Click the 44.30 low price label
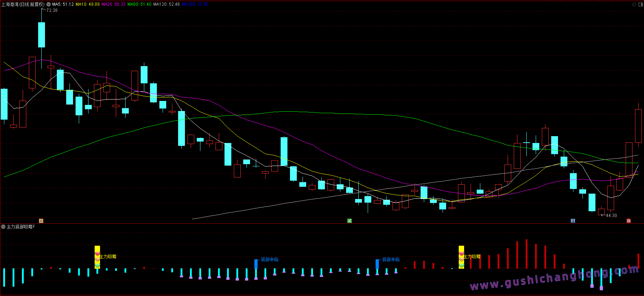 tap(611, 216)
